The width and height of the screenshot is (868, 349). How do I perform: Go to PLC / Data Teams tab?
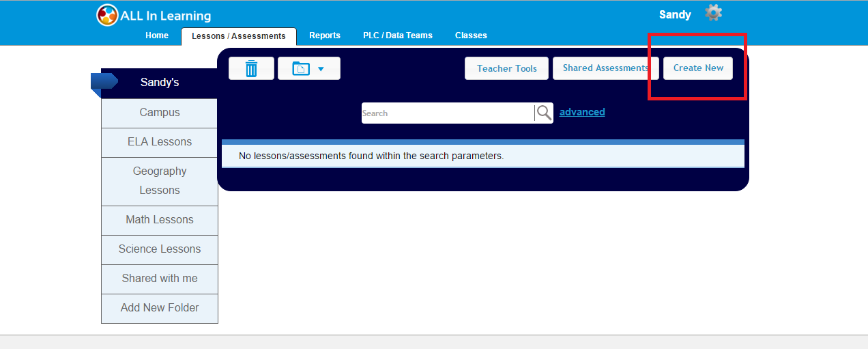[x=398, y=36]
